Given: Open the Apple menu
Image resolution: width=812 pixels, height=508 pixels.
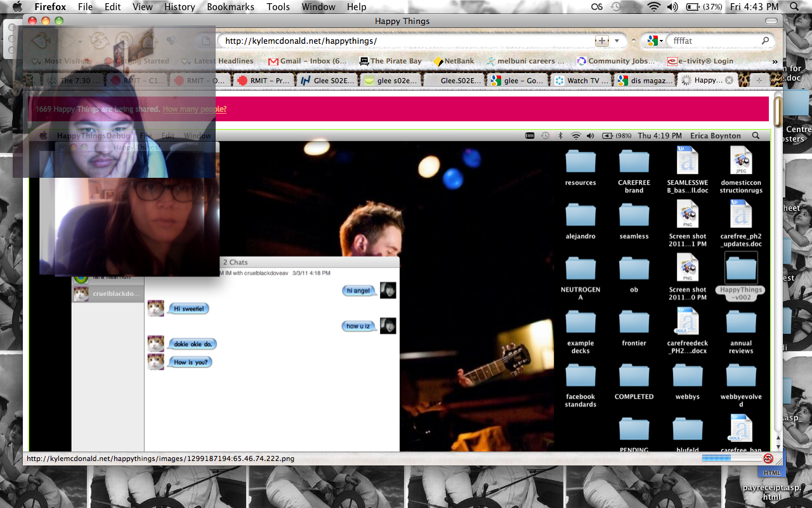Looking at the screenshot, I should (16, 7).
